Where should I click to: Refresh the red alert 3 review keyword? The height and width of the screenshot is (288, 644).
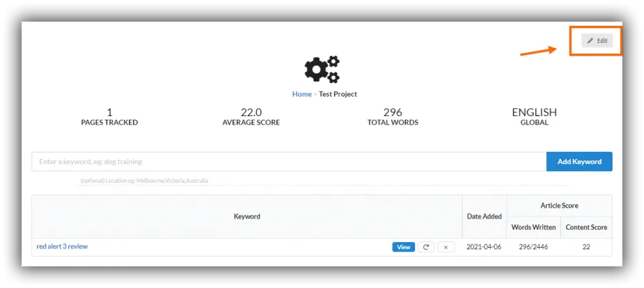point(426,247)
